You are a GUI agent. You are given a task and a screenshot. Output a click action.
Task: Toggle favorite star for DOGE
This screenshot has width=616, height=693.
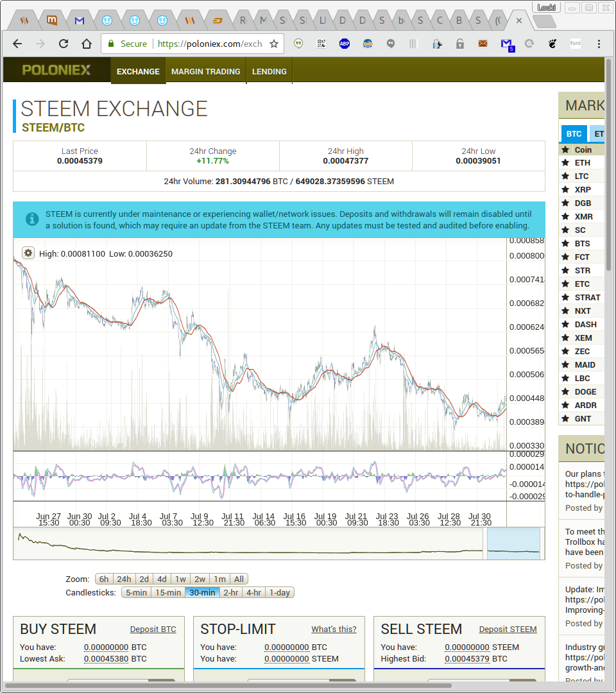pos(565,391)
